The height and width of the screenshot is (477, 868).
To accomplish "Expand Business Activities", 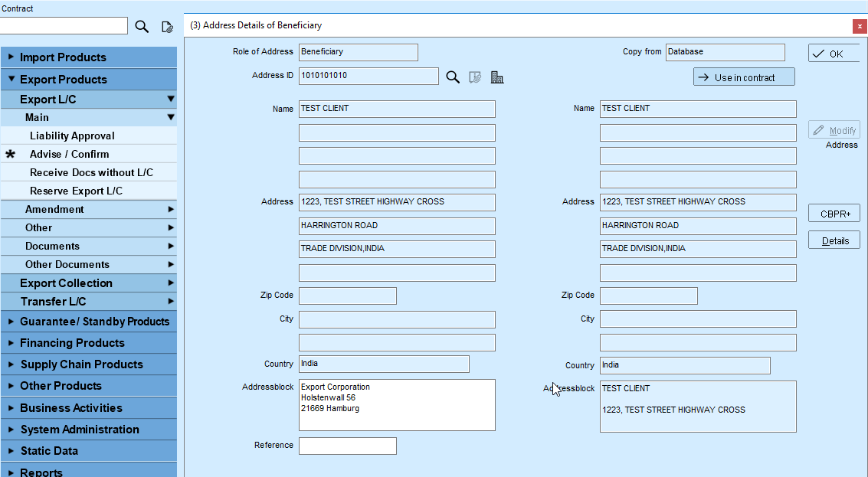I will point(89,408).
